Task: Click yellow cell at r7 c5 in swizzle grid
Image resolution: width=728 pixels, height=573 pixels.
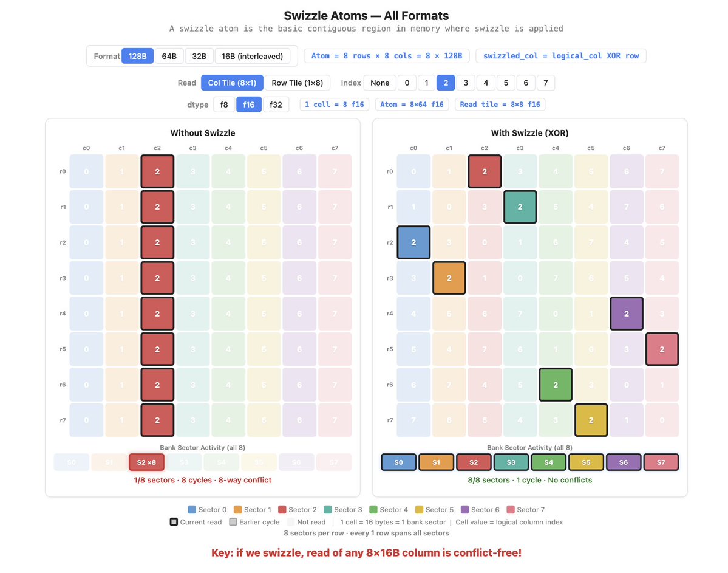Action: click(591, 420)
